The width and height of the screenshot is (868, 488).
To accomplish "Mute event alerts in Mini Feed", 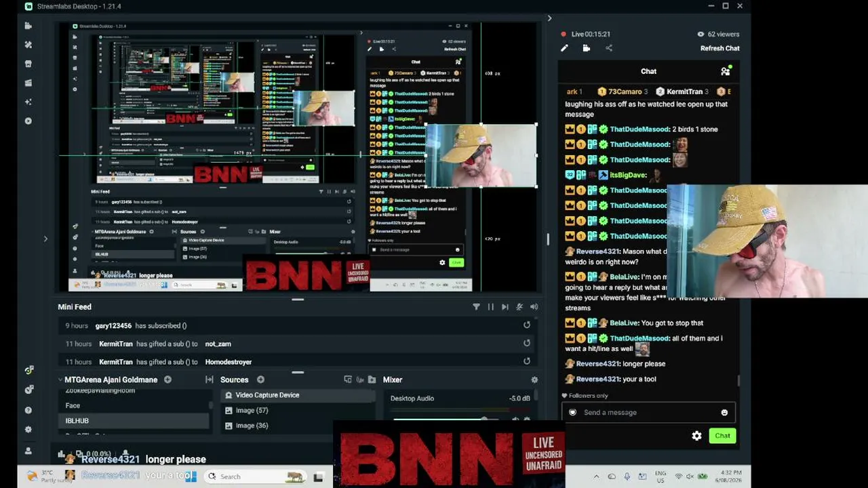I will tap(519, 307).
